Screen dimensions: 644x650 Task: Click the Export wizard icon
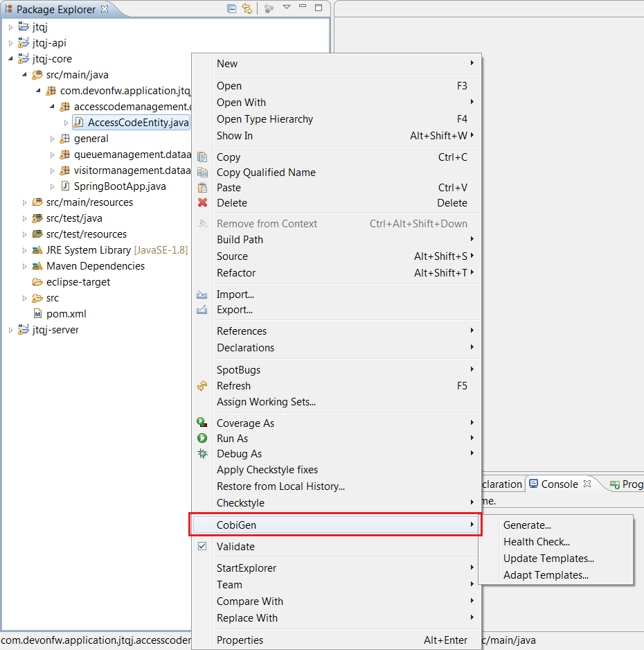coord(203,309)
